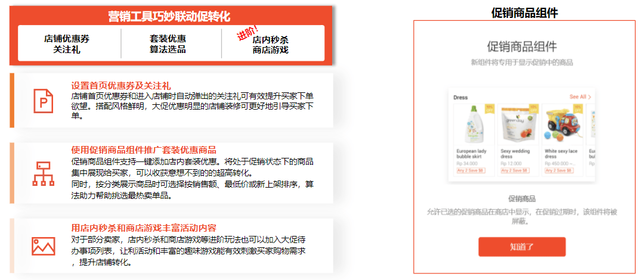644x280 pixels.
Task: Click the black 促销商品组件 title above the red frame
Action: [525, 13]
